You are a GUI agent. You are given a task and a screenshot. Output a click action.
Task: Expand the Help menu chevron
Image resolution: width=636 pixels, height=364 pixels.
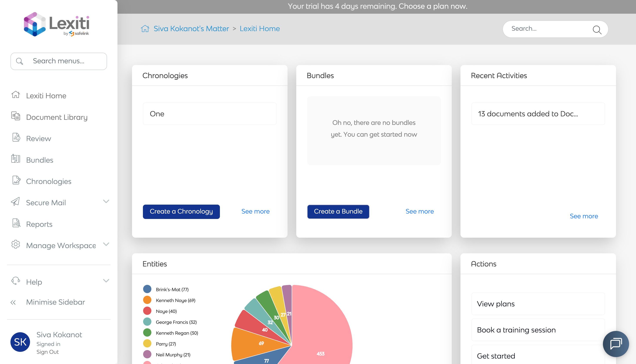point(106,281)
